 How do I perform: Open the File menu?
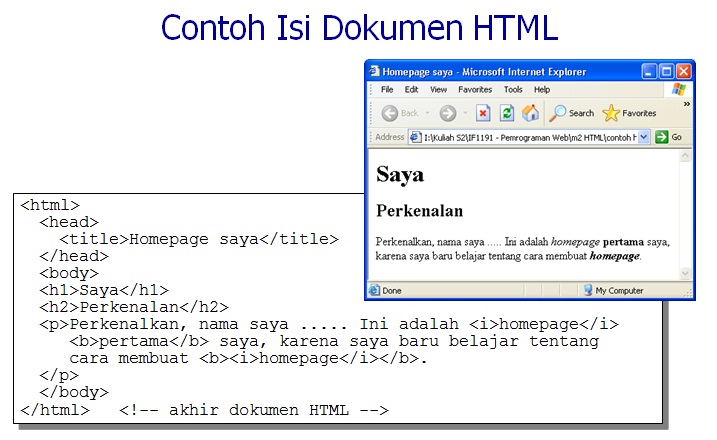[387, 90]
